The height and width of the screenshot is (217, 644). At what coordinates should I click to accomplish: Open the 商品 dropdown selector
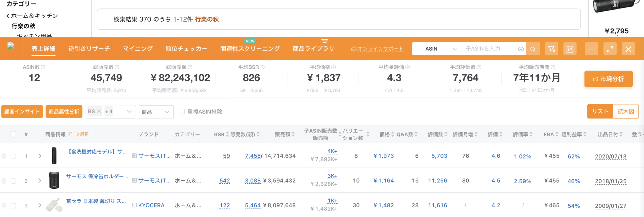pos(156,112)
